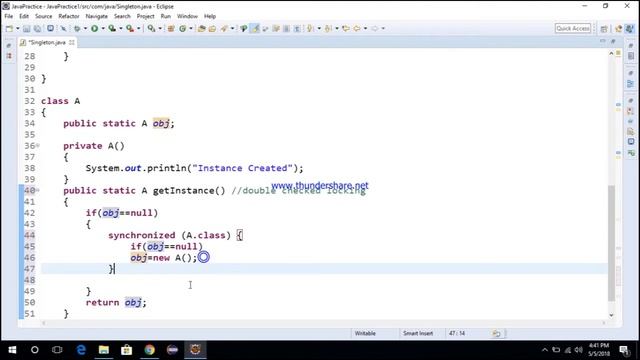Collapse the fold marker on line 36
The image size is (640, 360).
(x=38, y=145)
